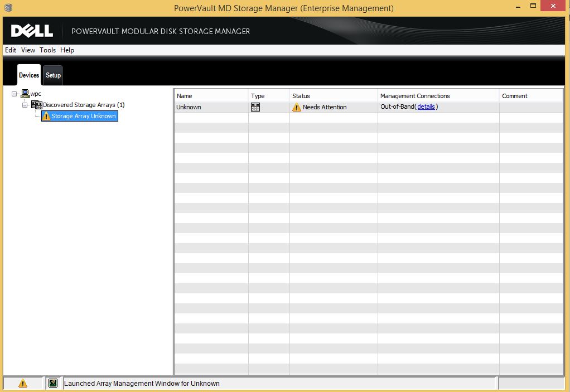Viewport: 570px width, 392px height.
Task: Collapse the Discovered Storage Arrays node
Action: 25,105
